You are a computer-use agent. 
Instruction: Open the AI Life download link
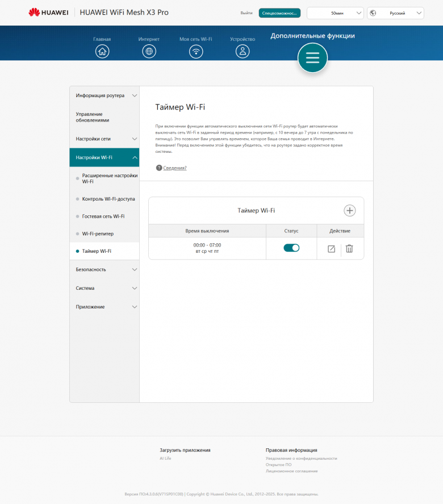165,459
